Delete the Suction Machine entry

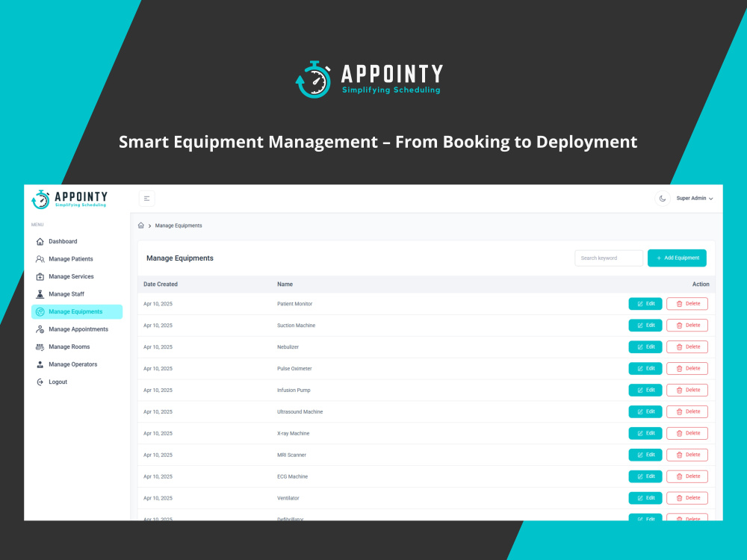(x=687, y=326)
